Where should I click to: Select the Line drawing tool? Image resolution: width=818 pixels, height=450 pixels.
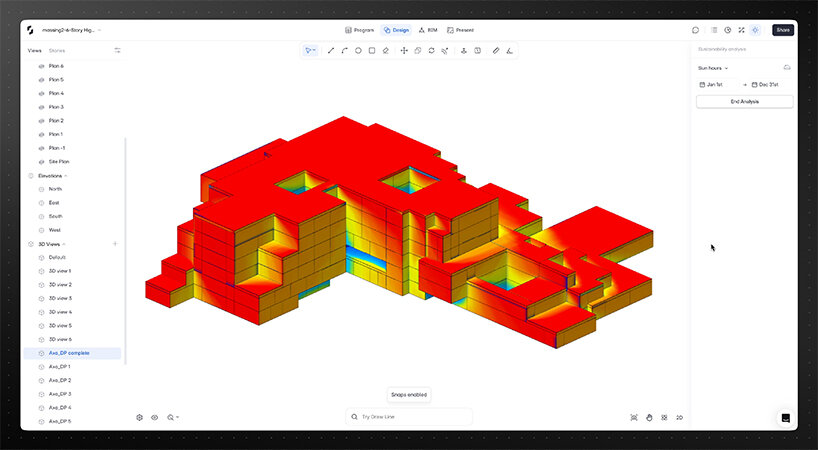point(331,50)
